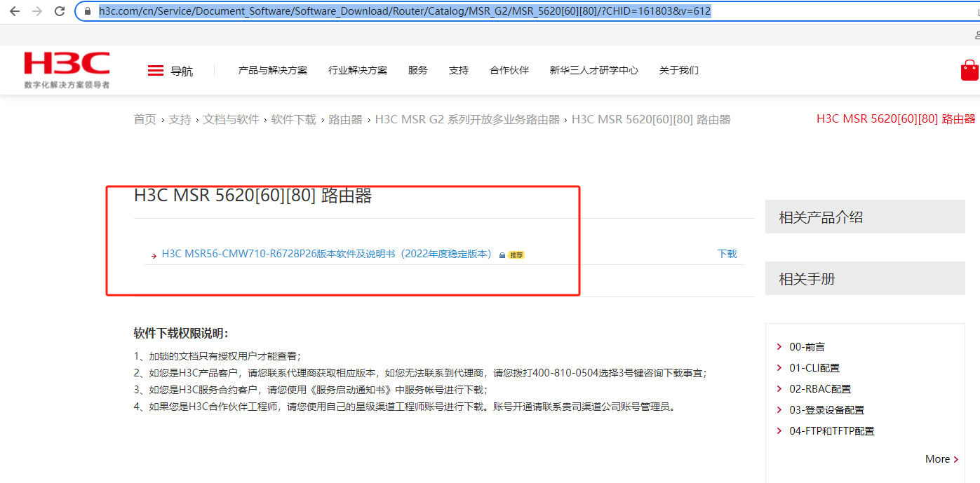Open the 03-登录设备配置 manual entry
The width and height of the screenshot is (980, 483).
click(x=827, y=410)
